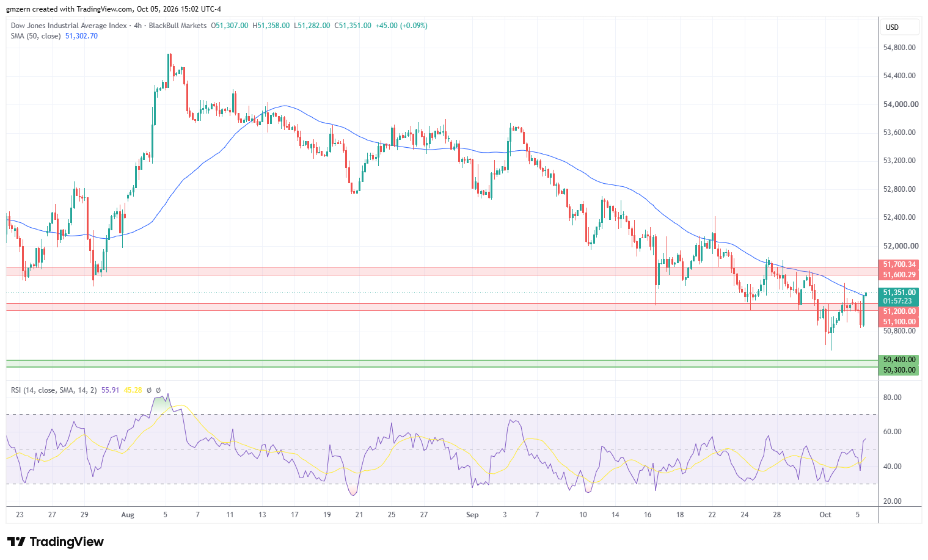Click the low price L51,282.00
The image size is (928, 560).
coord(312,26)
